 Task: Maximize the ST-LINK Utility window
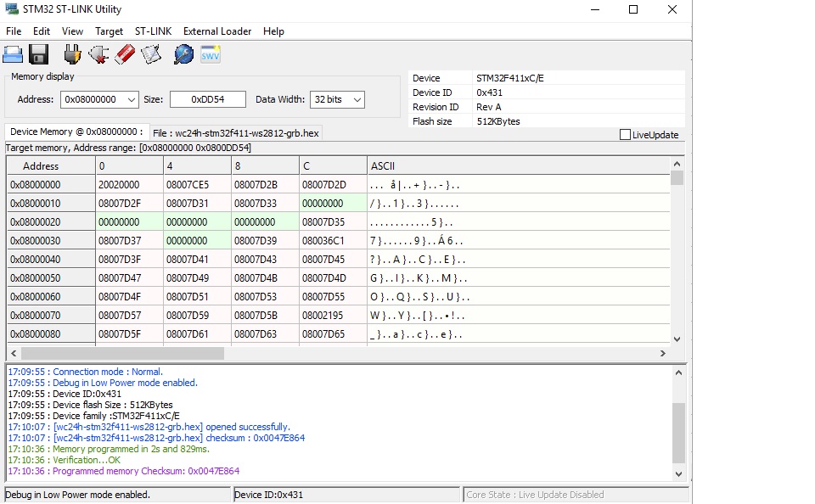(x=633, y=9)
